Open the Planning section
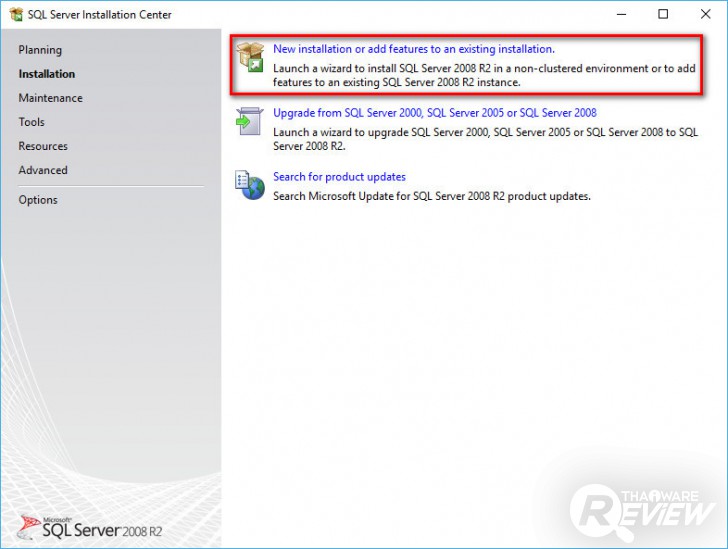 click(40, 50)
